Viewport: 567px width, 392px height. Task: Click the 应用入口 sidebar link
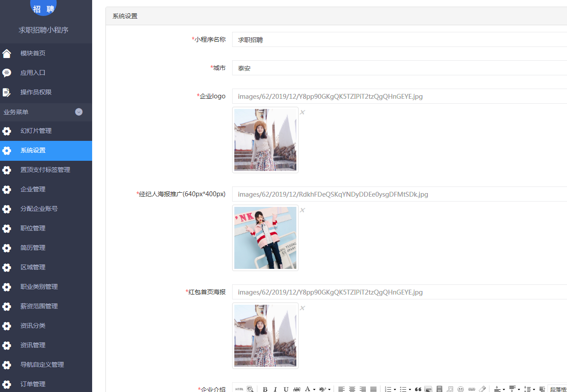33,73
